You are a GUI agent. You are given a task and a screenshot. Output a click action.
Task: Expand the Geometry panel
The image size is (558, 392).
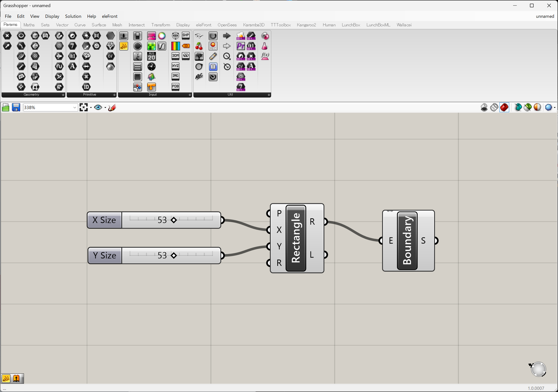coord(63,95)
